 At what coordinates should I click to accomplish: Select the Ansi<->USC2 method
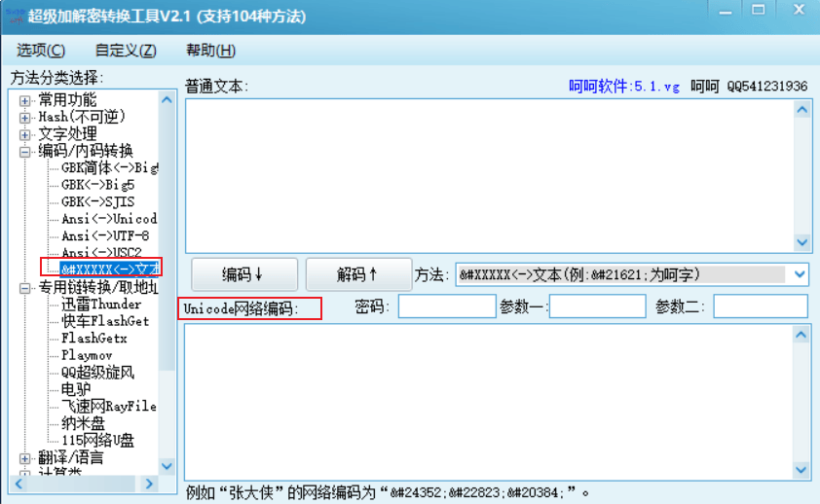101,252
